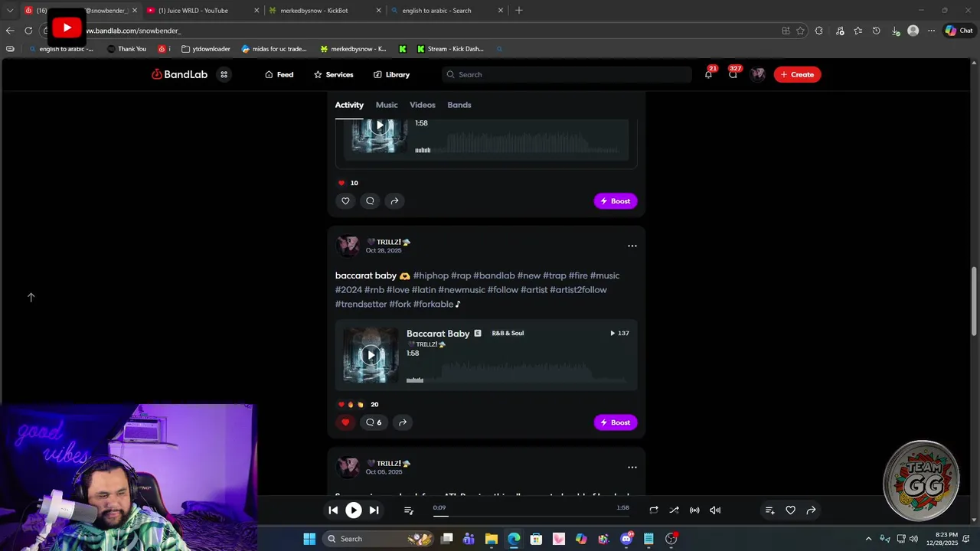Screen dimensions: 980x551
Task: Share the current track from player
Action: pos(812,510)
